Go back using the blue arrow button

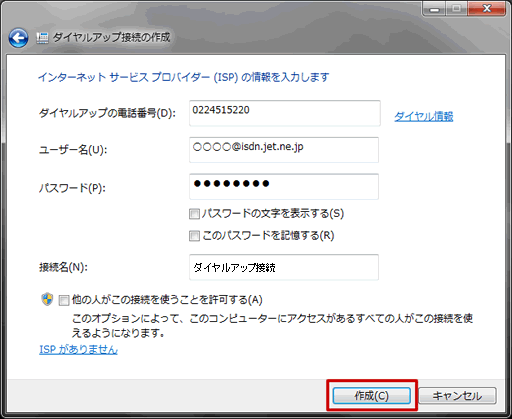coord(18,38)
